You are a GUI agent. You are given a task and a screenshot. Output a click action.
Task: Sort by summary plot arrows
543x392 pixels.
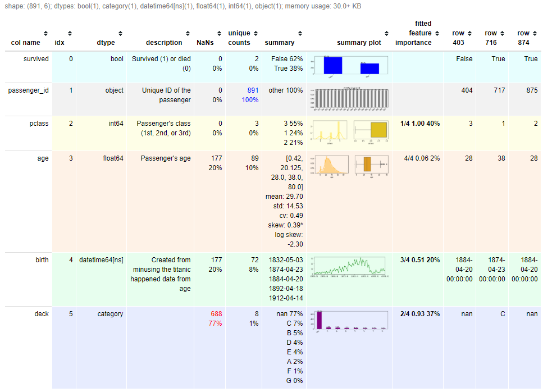point(386,33)
